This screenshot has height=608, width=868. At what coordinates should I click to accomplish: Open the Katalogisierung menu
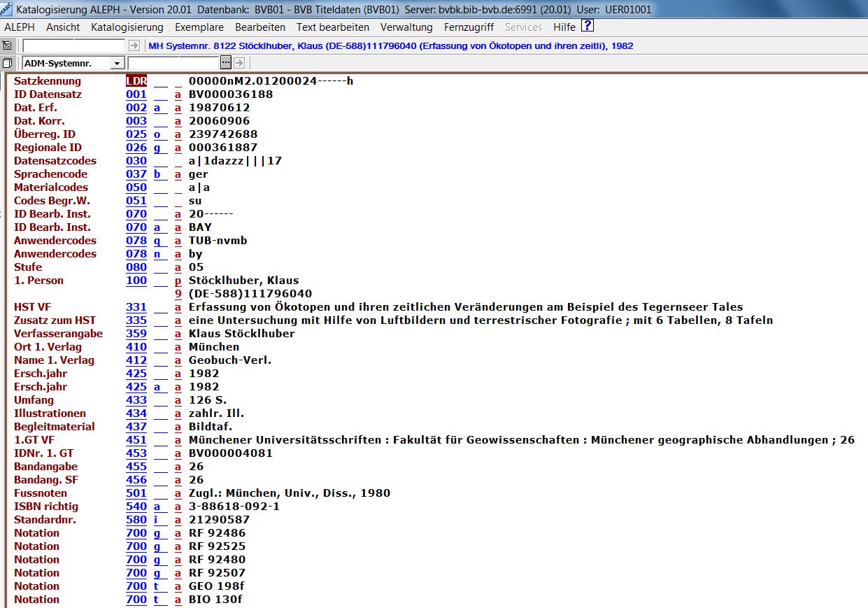click(x=127, y=27)
